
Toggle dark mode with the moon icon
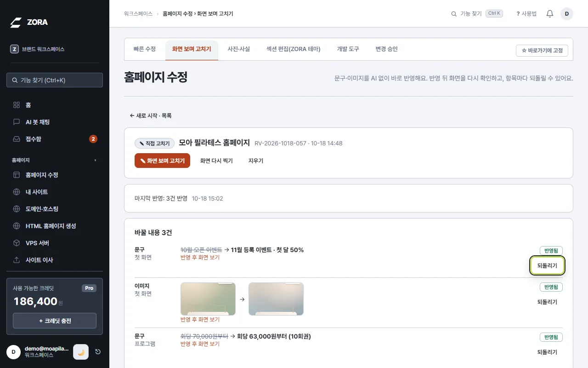81,352
